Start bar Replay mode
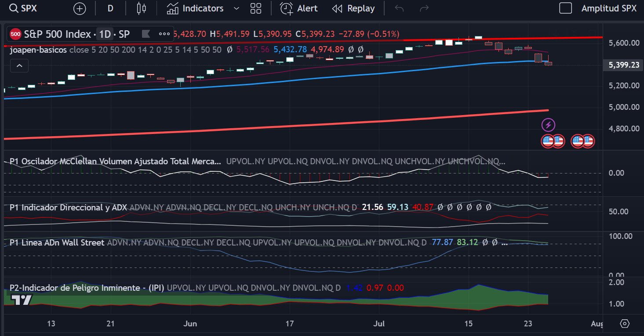The width and height of the screenshot is (644, 336). click(x=353, y=8)
